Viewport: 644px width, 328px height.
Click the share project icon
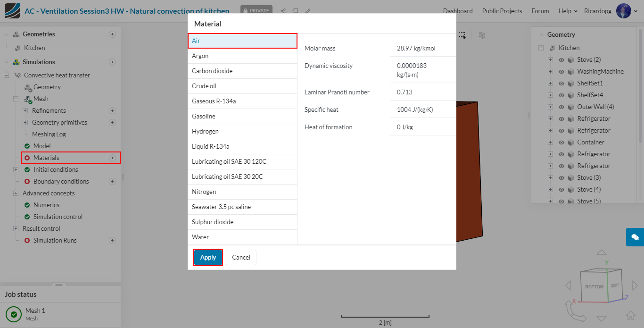click(283, 11)
